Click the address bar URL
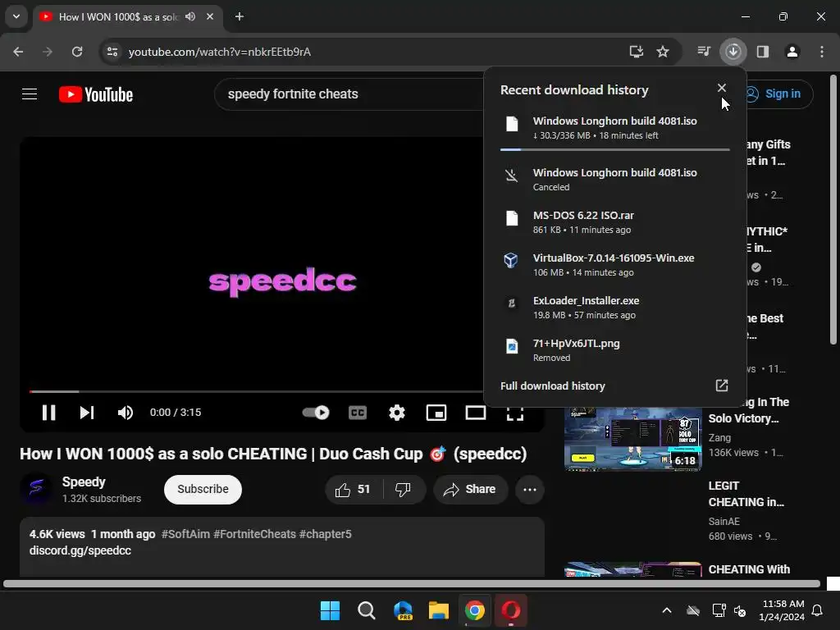The height and width of the screenshot is (630, 840). (220, 52)
